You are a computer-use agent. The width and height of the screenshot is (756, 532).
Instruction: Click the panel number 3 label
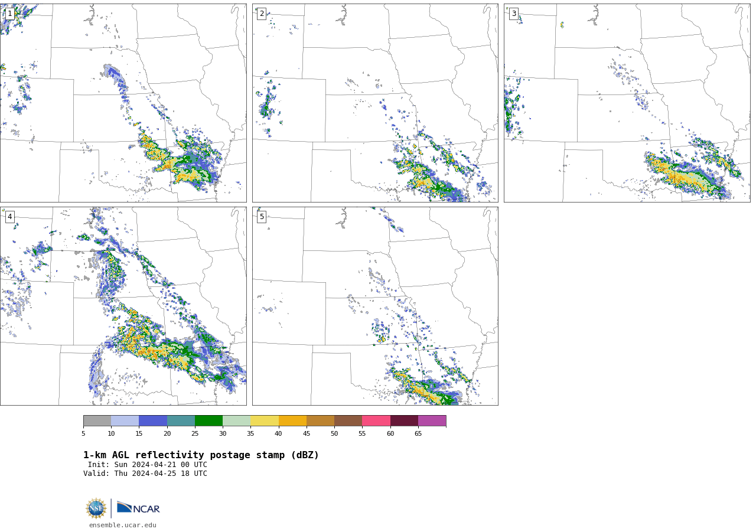(514, 14)
